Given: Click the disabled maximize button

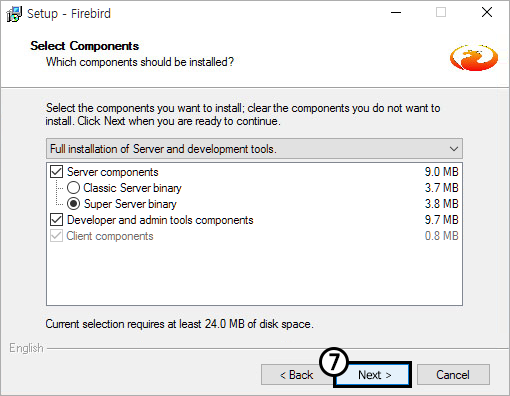Looking at the screenshot, I should (x=441, y=13).
